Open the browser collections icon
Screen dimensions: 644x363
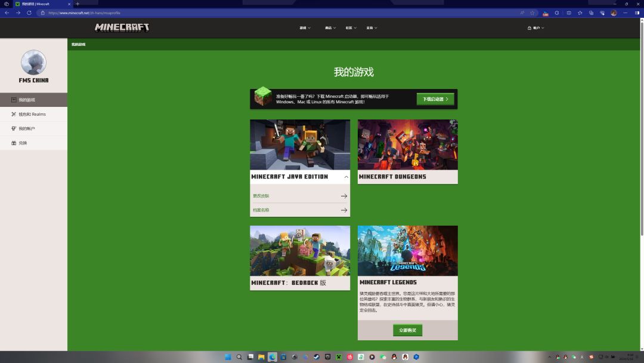591,13
